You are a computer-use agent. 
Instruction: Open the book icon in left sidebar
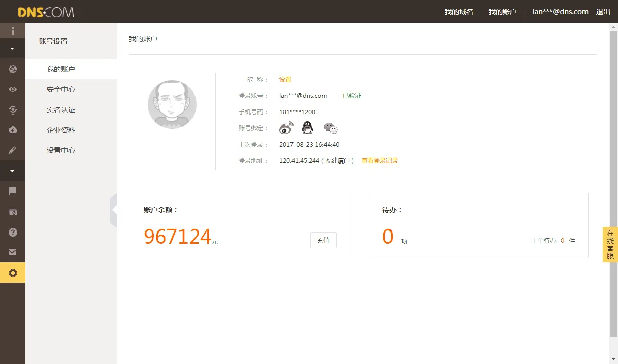(x=13, y=191)
